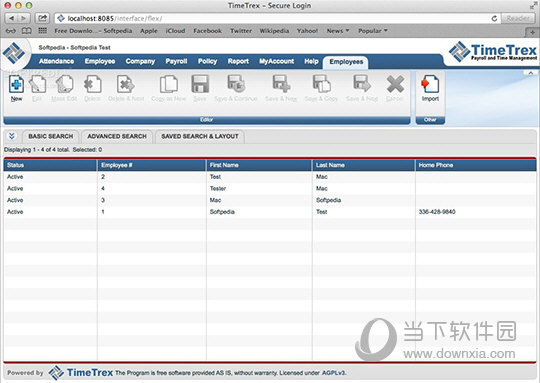Open the Policy menu
The image size is (540, 383).
207,61
